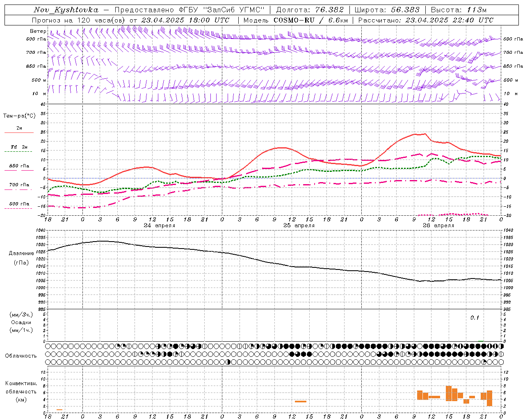
Task: Click the "24 апреля" date label
Action: pyautogui.click(x=159, y=226)
